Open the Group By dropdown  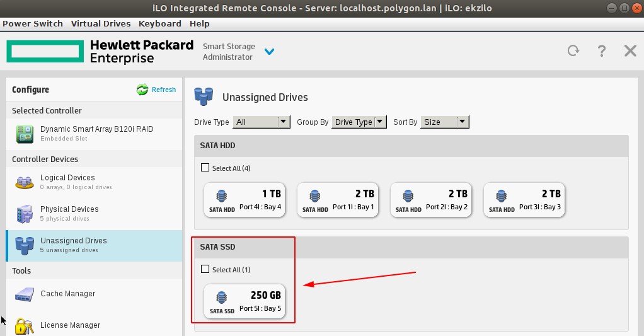(x=359, y=122)
